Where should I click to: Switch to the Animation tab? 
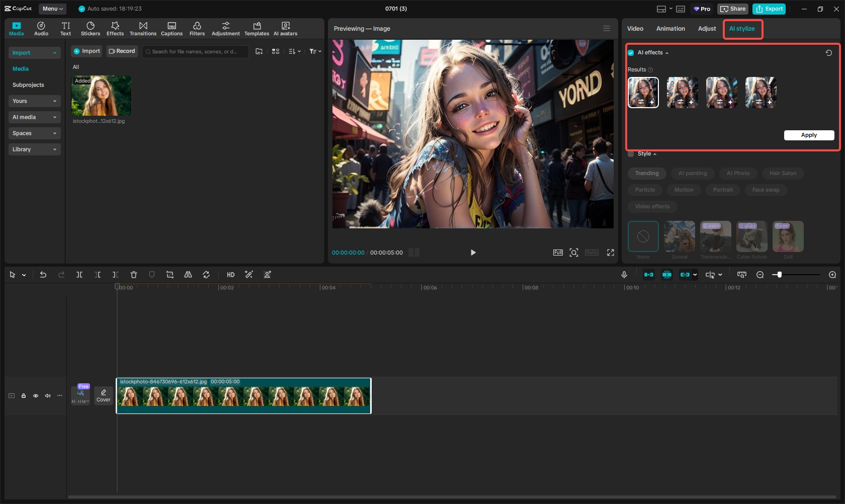click(x=670, y=29)
